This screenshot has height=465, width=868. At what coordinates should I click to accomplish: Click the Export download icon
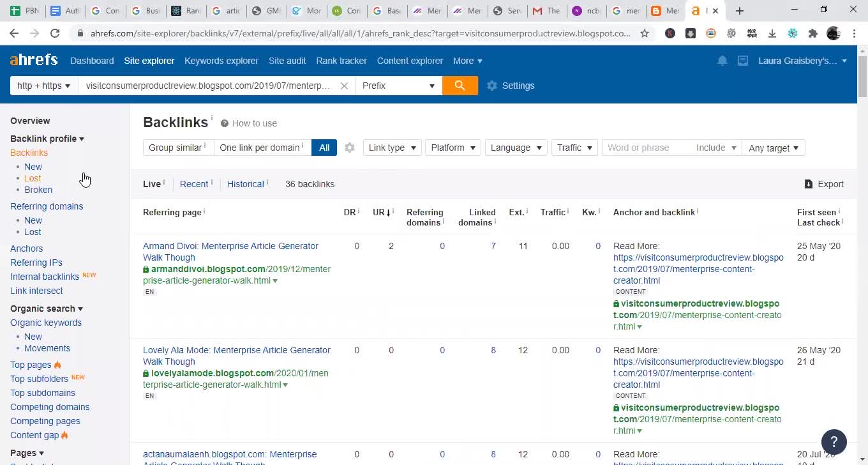pyautogui.click(x=809, y=184)
